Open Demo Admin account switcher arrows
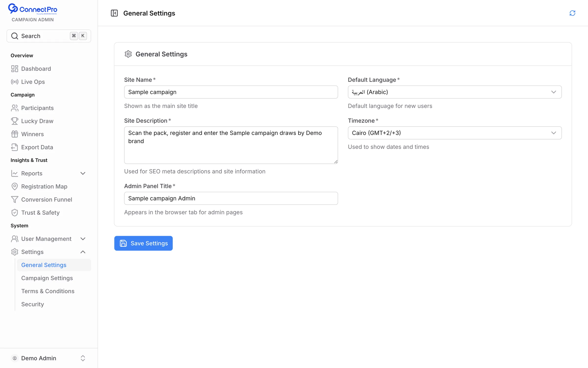This screenshot has width=588, height=368. (x=83, y=358)
